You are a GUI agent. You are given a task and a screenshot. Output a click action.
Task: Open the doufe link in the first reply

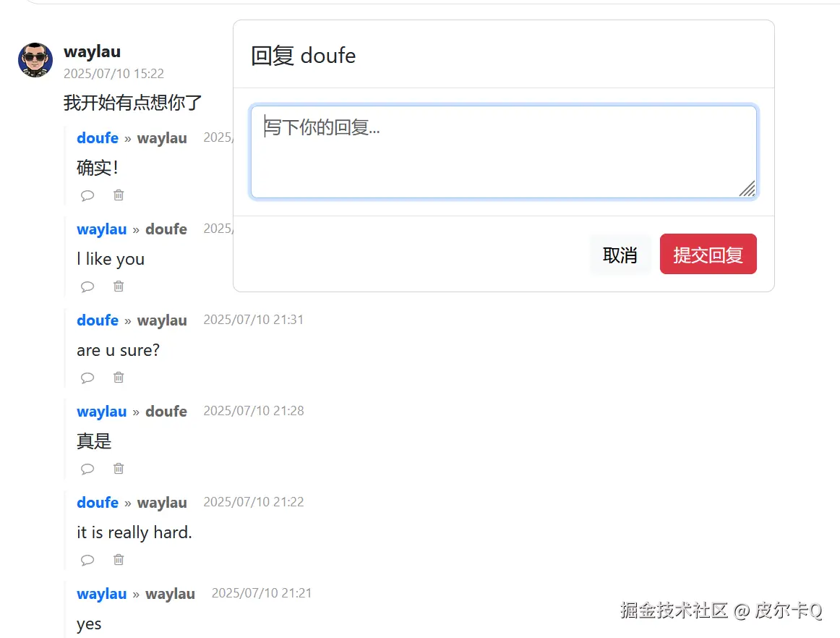point(98,138)
